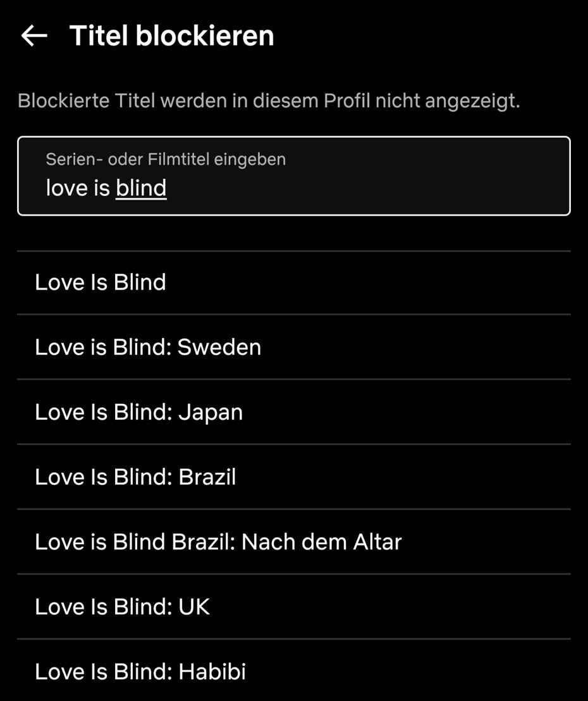Click the word 'Sweden' in the results list

(x=219, y=347)
